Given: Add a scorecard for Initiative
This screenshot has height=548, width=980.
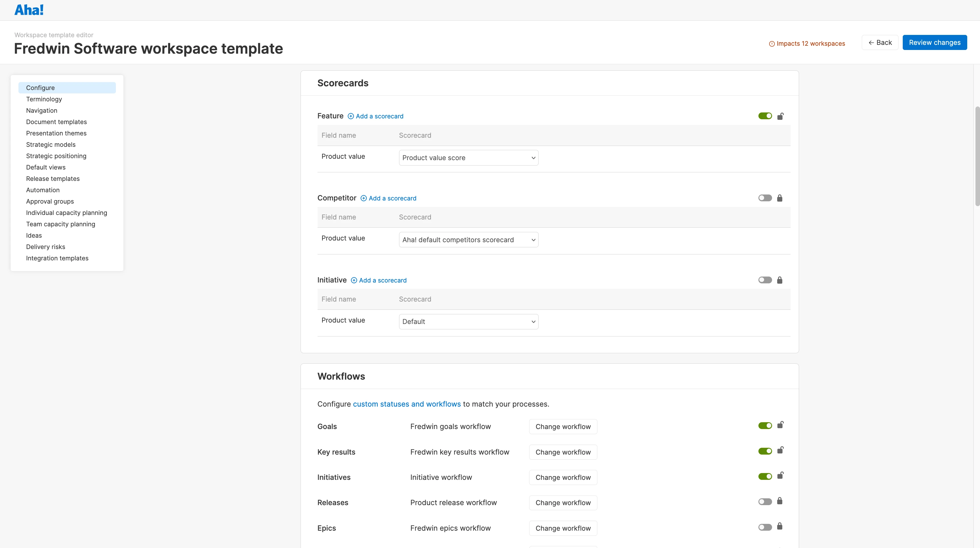Looking at the screenshot, I should coord(379,281).
